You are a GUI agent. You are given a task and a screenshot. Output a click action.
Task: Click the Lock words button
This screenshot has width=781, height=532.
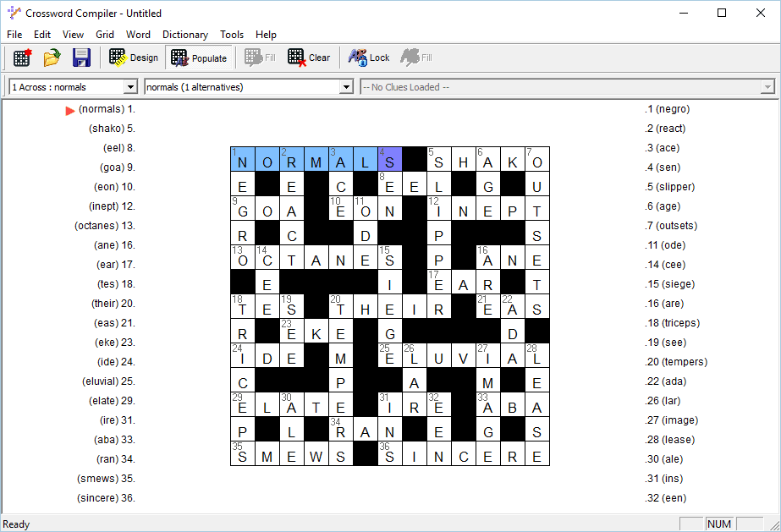tap(369, 58)
